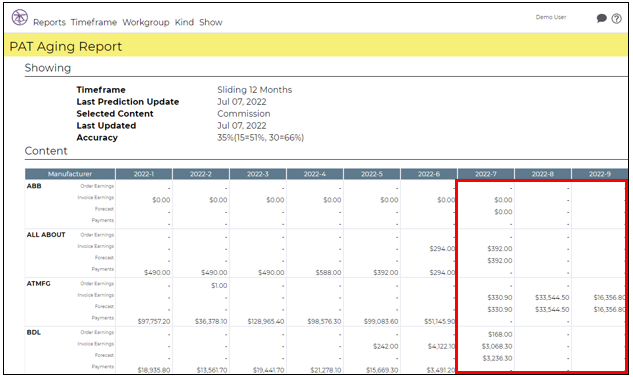Click the $3,236.30 BDL forecast cell
Image resolution: width=633 pixels, height=377 pixels.
click(x=497, y=358)
